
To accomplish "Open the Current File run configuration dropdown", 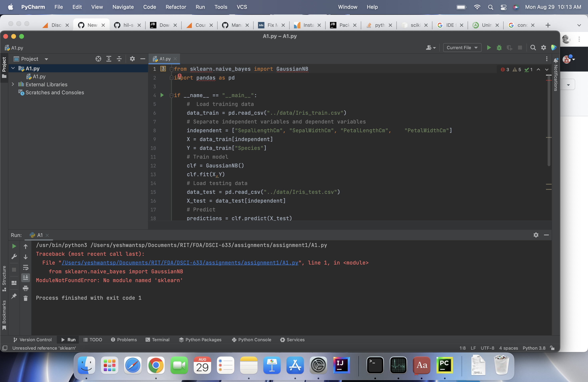I will [x=462, y=48].
